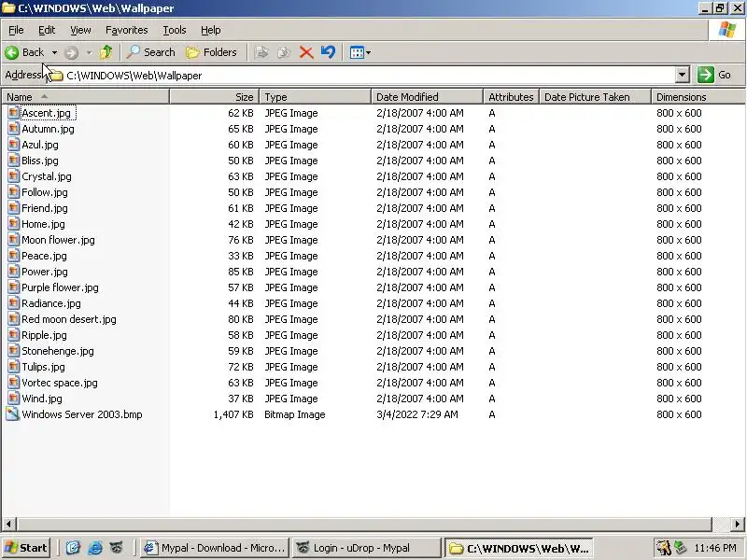The width and height of the screenshot is (747, 560).
Task: Click the Bitmap Image type cell
Action: click(x=295, y=414)
